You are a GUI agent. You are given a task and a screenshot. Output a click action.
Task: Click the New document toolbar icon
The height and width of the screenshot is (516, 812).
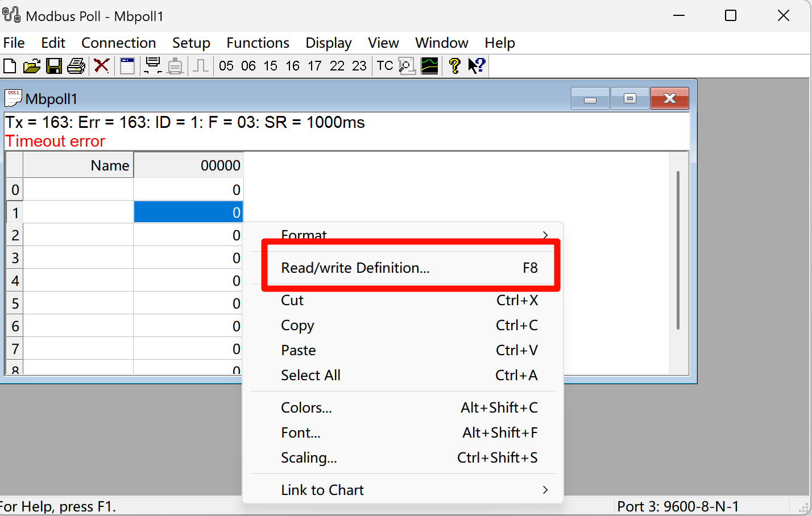[x=10, y=66]
